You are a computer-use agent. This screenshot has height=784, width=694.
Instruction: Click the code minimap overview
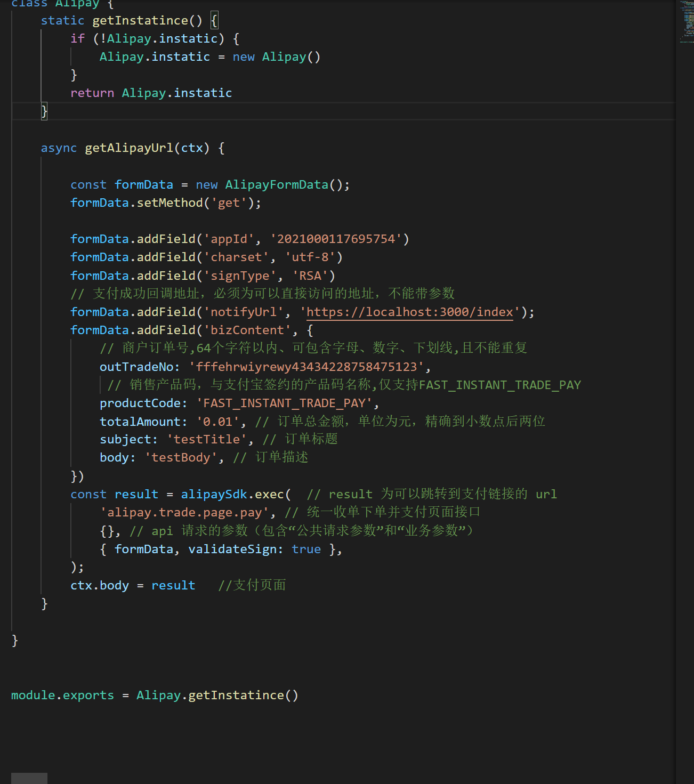686,21
